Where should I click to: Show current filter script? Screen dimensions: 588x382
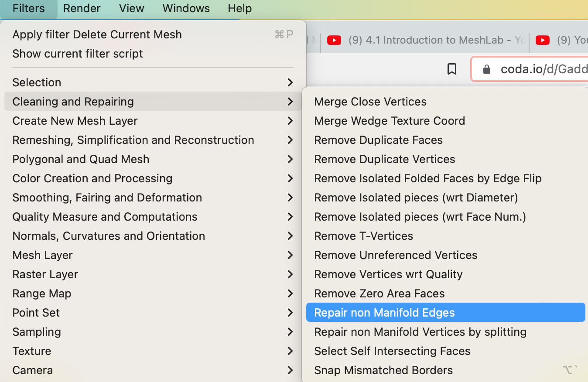click(x=78, y=54)
